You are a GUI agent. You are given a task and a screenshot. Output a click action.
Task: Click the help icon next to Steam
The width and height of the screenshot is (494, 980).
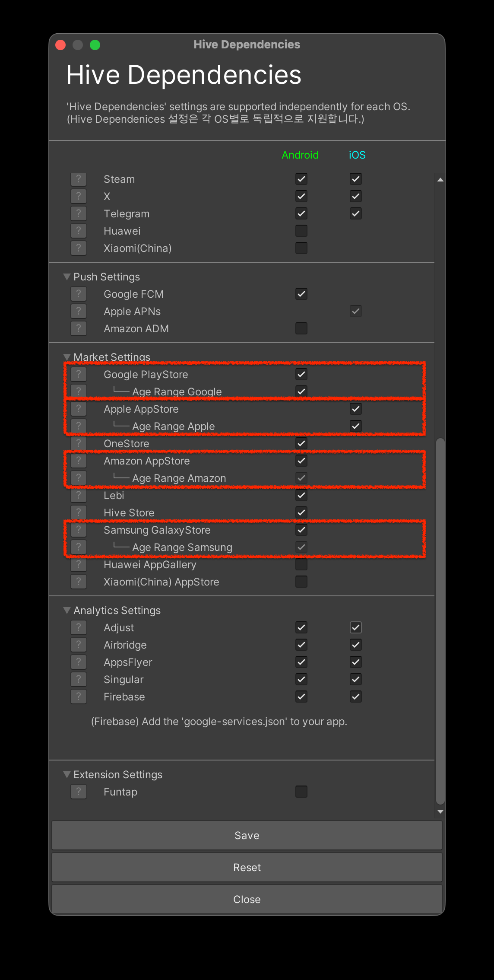pos(79,179)
